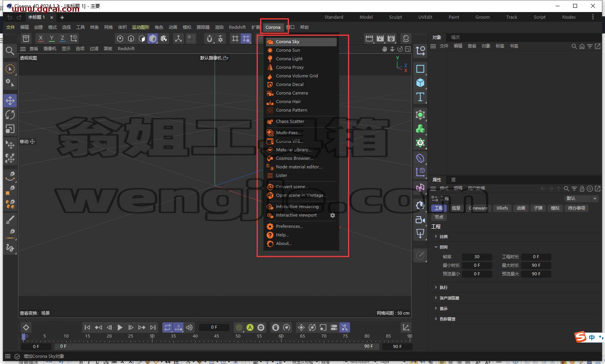The height and width of the screenshot is (364, 605).
Task: Click the play forward button
Action: (120, 327)
